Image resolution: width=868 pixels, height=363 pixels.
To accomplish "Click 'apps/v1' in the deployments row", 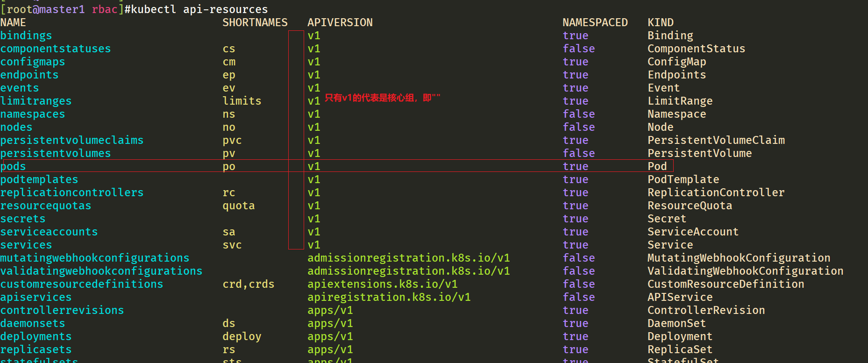I will coord(330,336).
